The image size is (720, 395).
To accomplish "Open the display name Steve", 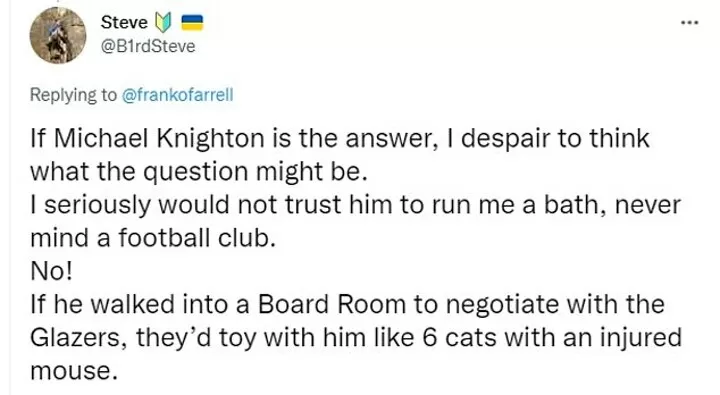I will [124, 23].
